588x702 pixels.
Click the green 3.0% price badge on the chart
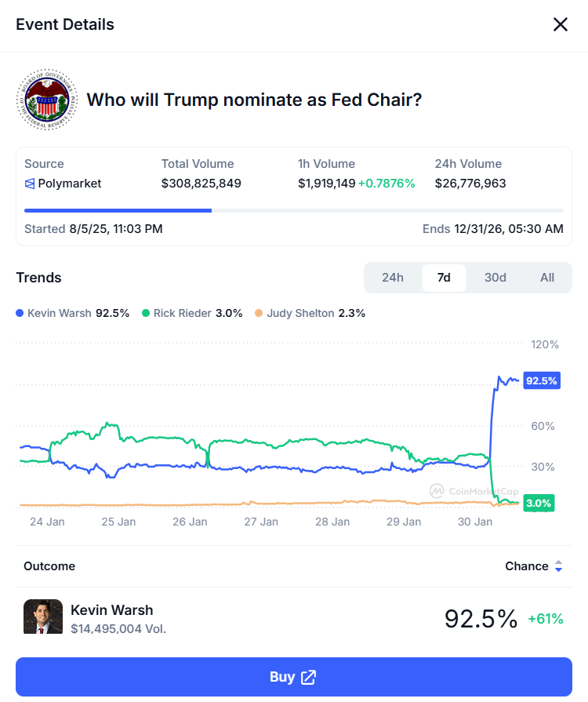(x=539, y=503)
